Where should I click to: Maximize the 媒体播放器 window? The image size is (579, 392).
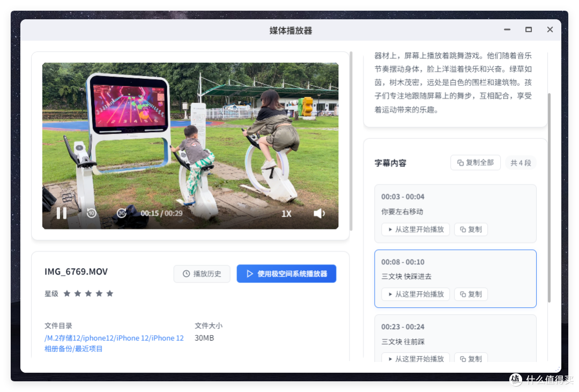pyautogui.click(x=529, y=29)
